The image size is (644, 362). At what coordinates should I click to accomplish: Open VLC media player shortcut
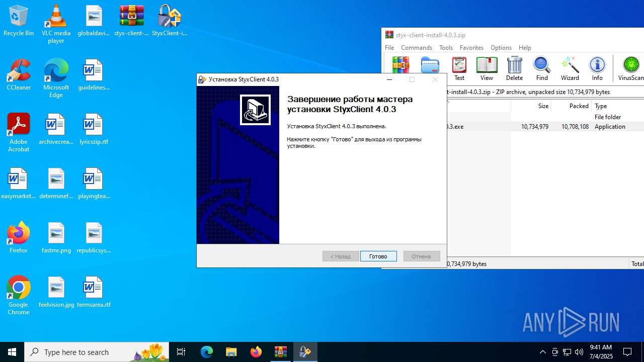pyautogui.click(x=56, y=24)
